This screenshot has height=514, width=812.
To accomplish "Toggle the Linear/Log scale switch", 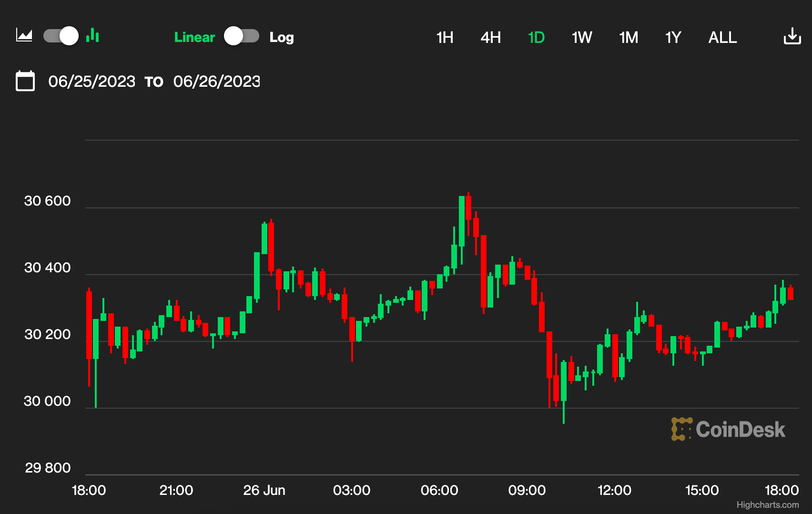I will (242, 36).
